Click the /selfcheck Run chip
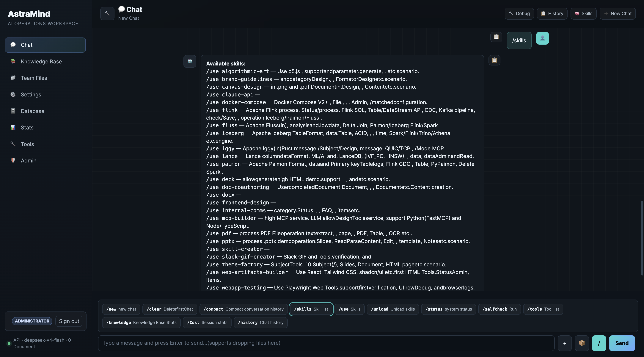644x357 pixels. pyautogui.click(x=500, y=309)
